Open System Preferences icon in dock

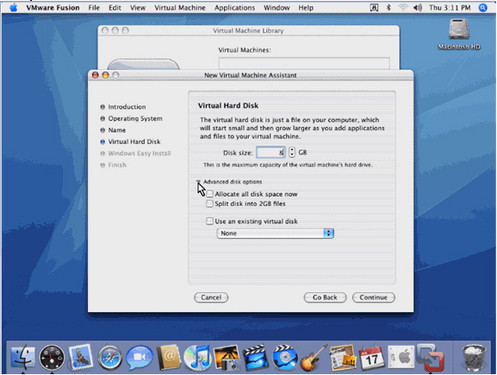[401, 357]
